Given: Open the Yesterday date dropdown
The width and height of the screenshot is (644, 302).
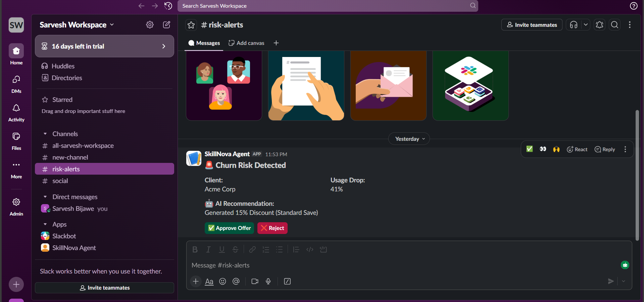Looking at the screenshot, I should 409,139.
